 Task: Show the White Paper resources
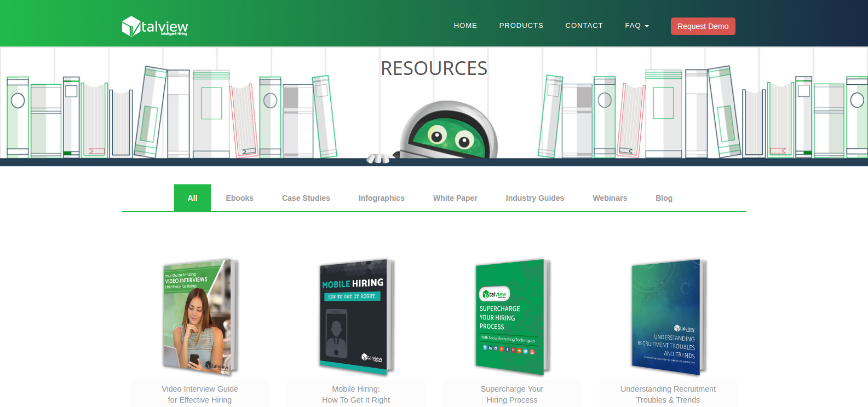[455, 198]
